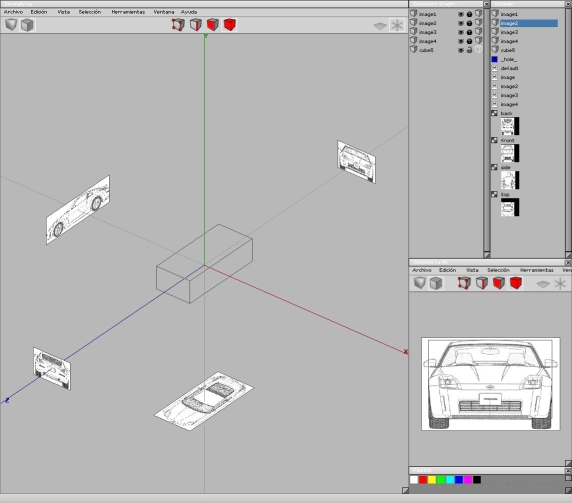Switch to face selection mode in main Geometry window

213,25
